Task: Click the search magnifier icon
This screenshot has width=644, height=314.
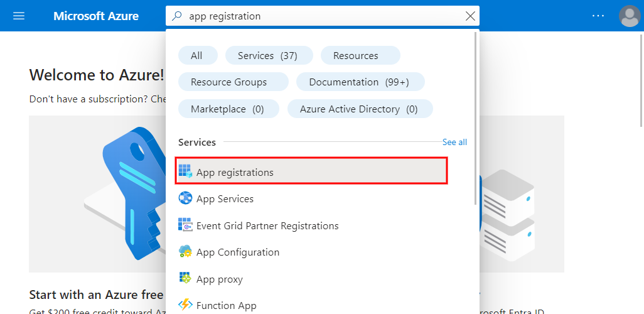Action: [x=177, y=16]
